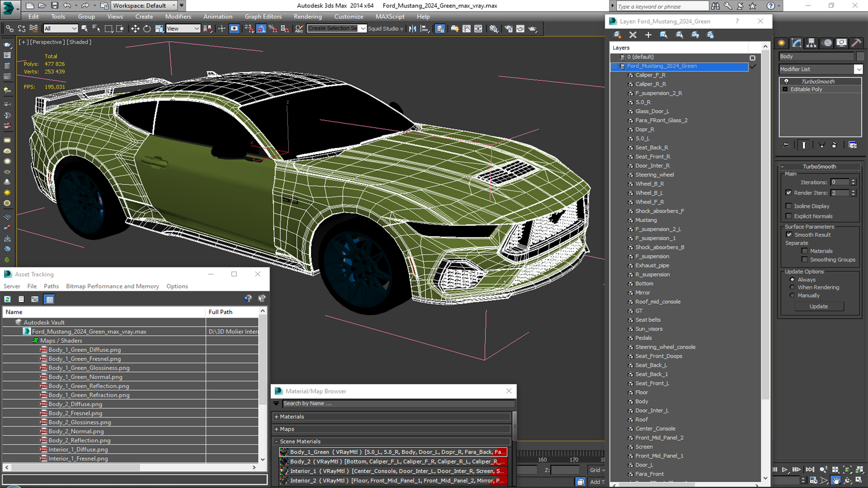Collapse the Scene Materials group
Image resolution: width=868 pixels, height=488 pixels.
(276, 442)
